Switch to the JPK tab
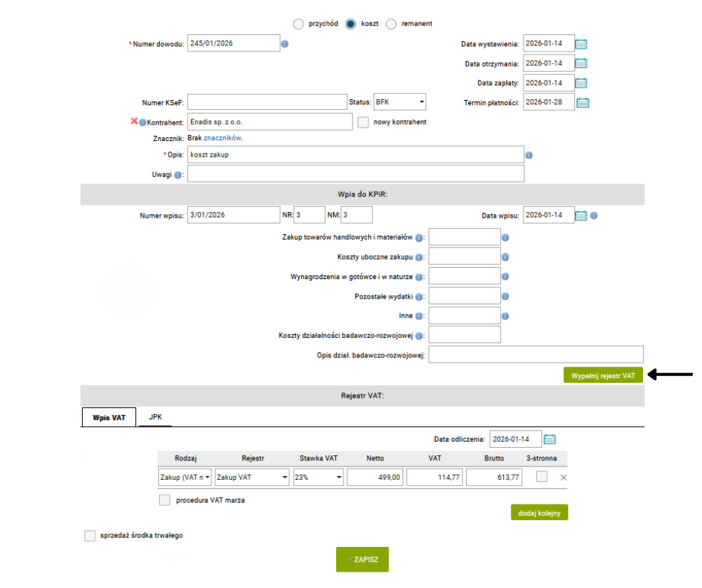Image resolution: width=702 pixels, height=588 pixels. click(155, 417)
